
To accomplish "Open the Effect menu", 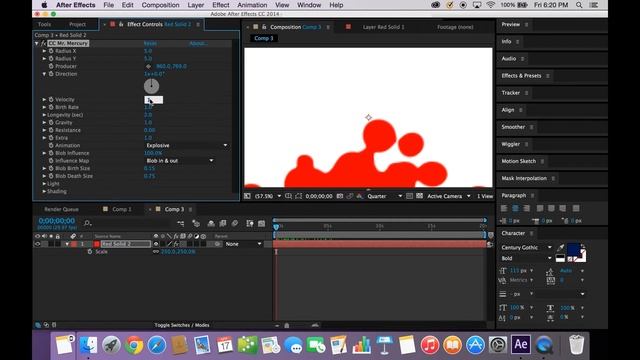I will point(220,5).
